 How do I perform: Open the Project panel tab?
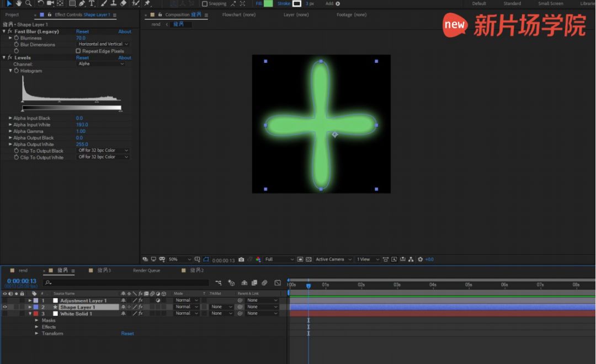(x=12, y=15)
